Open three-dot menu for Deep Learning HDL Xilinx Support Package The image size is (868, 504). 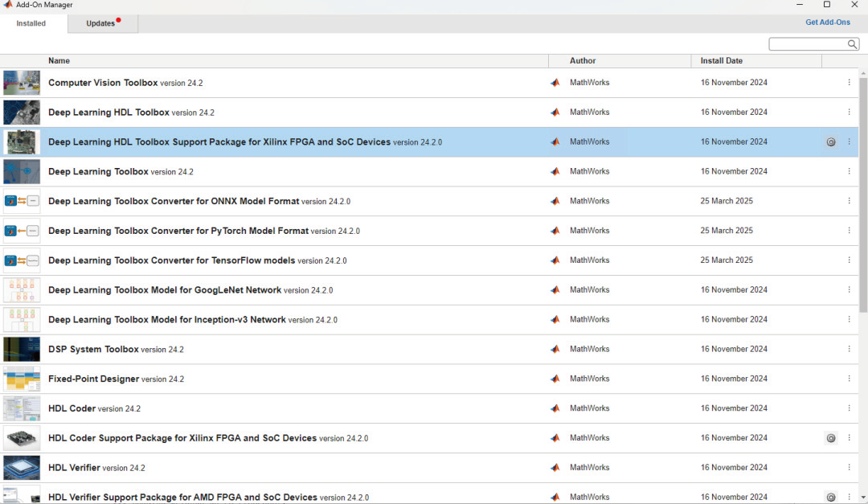pos(849,141)
